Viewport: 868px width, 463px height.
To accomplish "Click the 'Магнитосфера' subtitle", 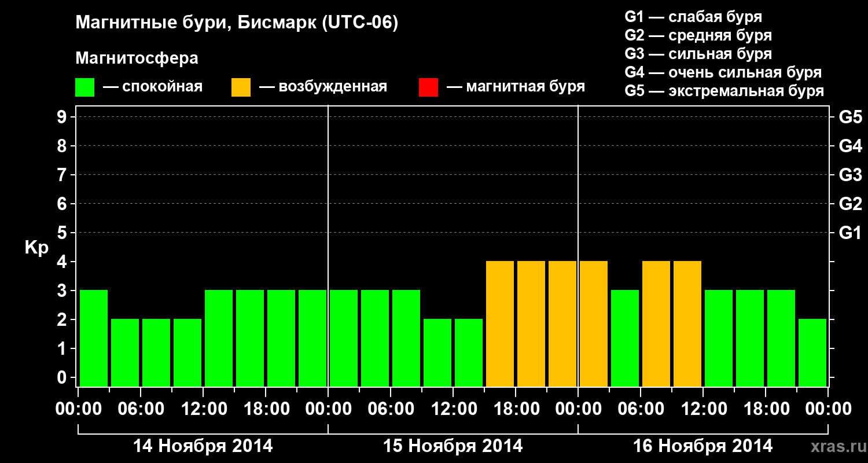I will tap(137, 58).
